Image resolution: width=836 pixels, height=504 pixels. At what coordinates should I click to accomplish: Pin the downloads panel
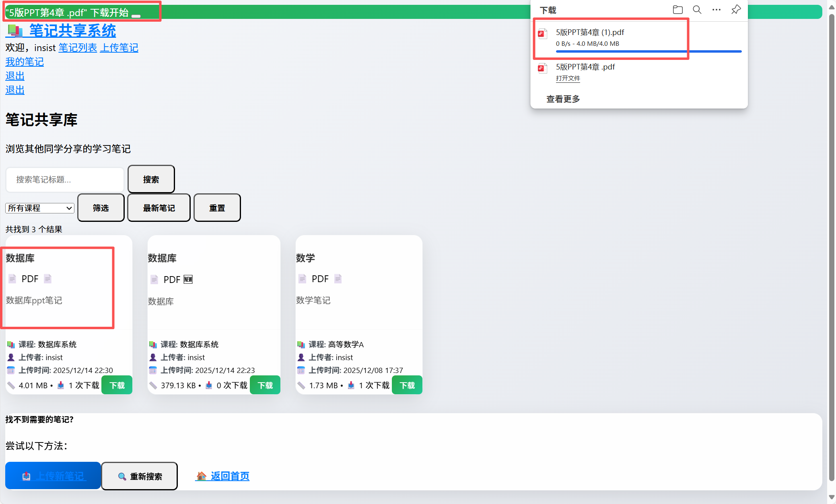pyautogui.click(x=736, y=10)
